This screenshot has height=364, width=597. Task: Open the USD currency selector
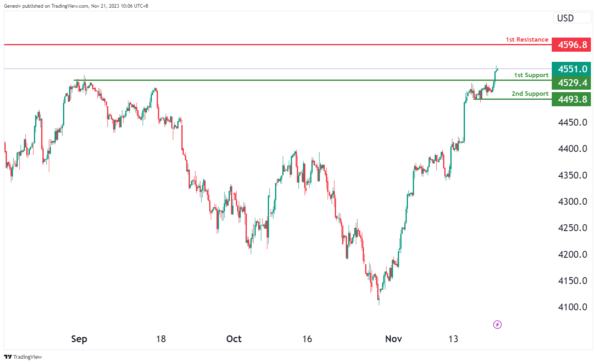571,18
